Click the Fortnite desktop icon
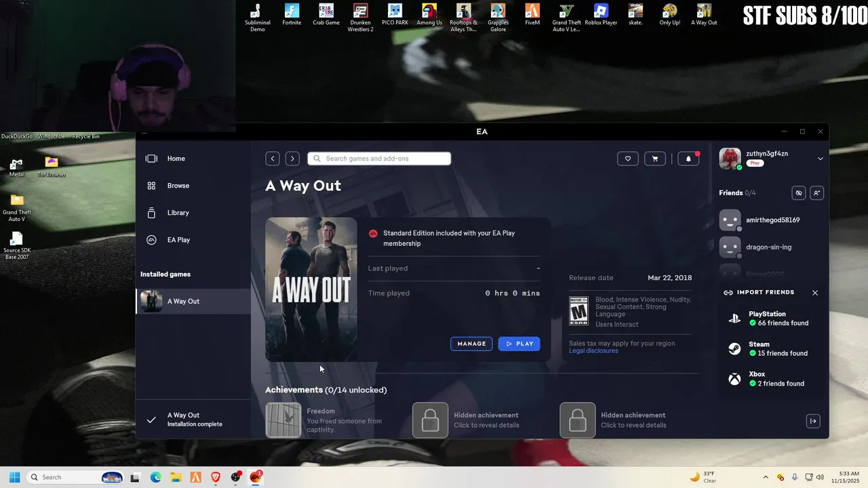 point(292,15)
